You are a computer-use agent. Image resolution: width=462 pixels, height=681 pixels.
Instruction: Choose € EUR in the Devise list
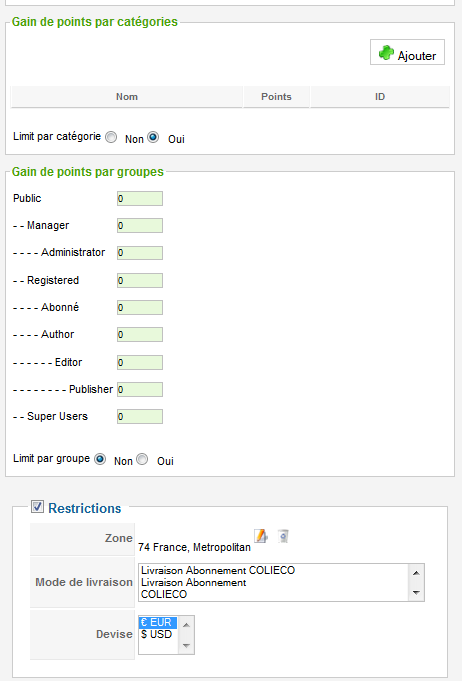157,622
